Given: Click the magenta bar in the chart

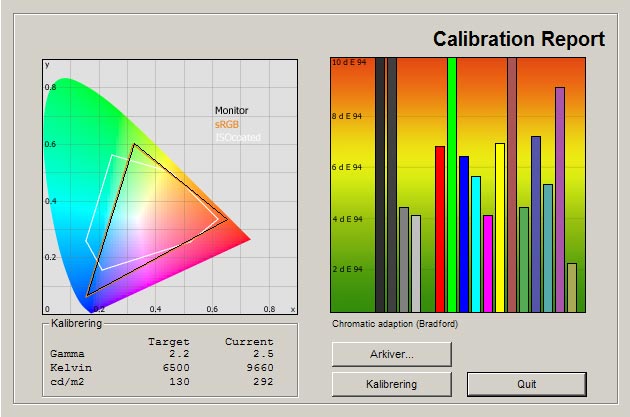Looking at the screenshot, I should pos(488,263).
